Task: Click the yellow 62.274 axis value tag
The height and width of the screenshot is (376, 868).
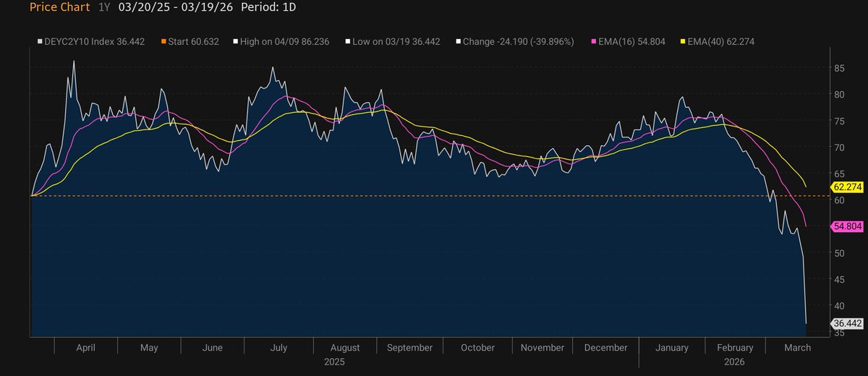Action: 848,187
